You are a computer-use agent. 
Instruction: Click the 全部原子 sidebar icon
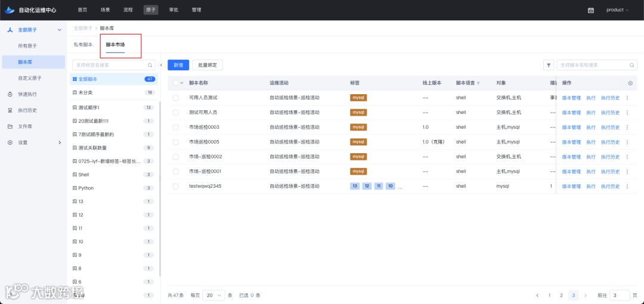pos(10,30)
